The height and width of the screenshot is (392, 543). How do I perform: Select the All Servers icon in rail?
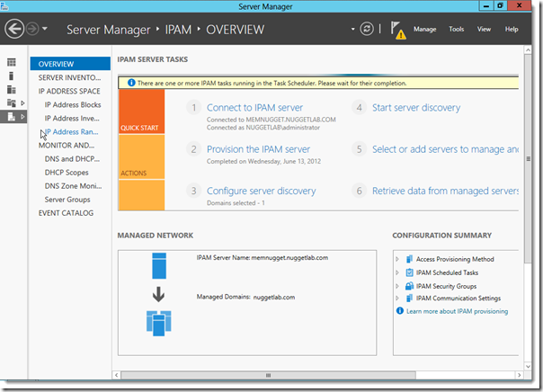pos(12,90)
